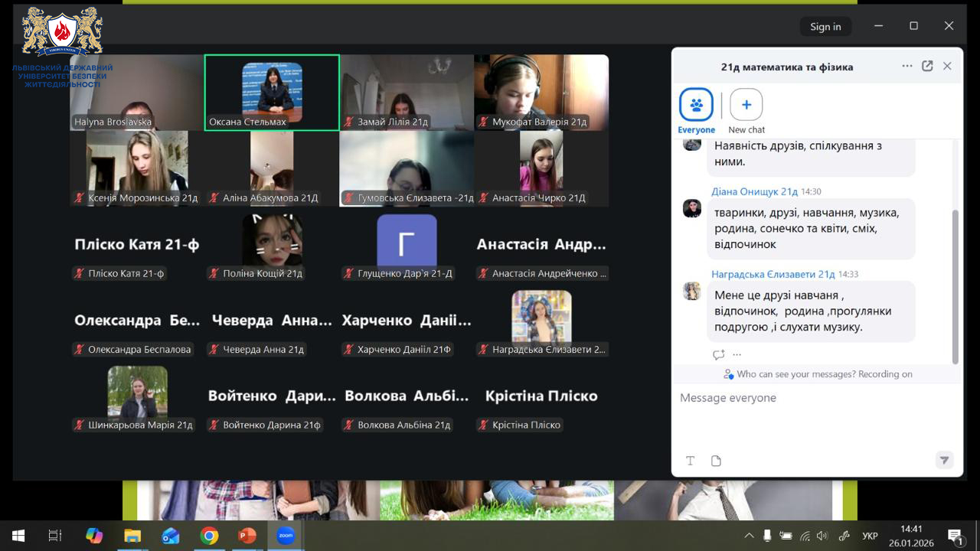
Task: Open the УКР keyboard language switcher
Action: click(x=870, y=536)
